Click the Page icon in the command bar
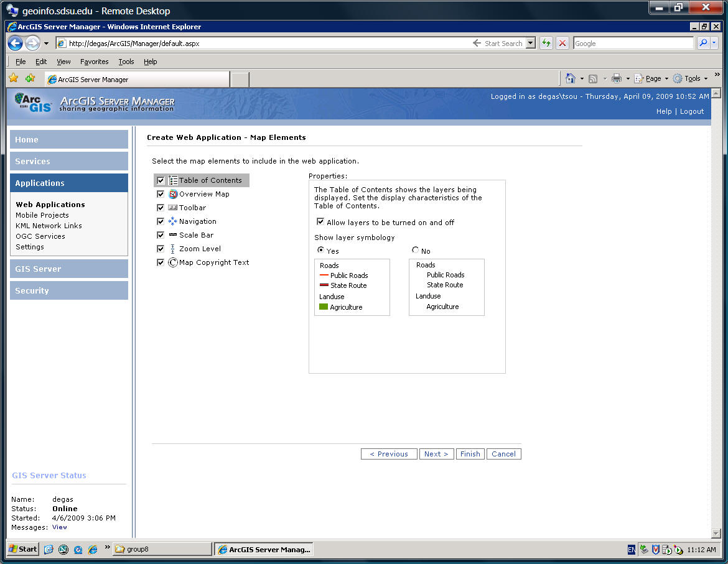The height and width of the screenshot is (564, 728). tap(639, 78)
